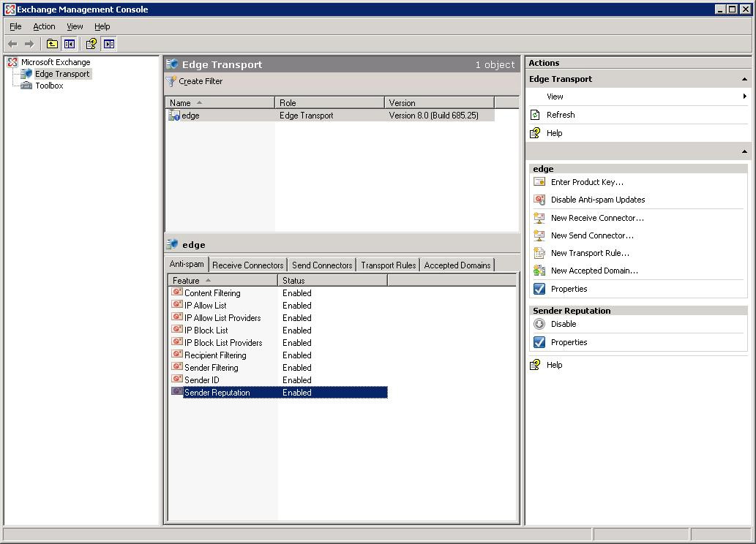Image resolution: width=756 pixels, height=544 pixels.
Task: Expand the View submenu in Actions pane
Action: click(555, 96)
